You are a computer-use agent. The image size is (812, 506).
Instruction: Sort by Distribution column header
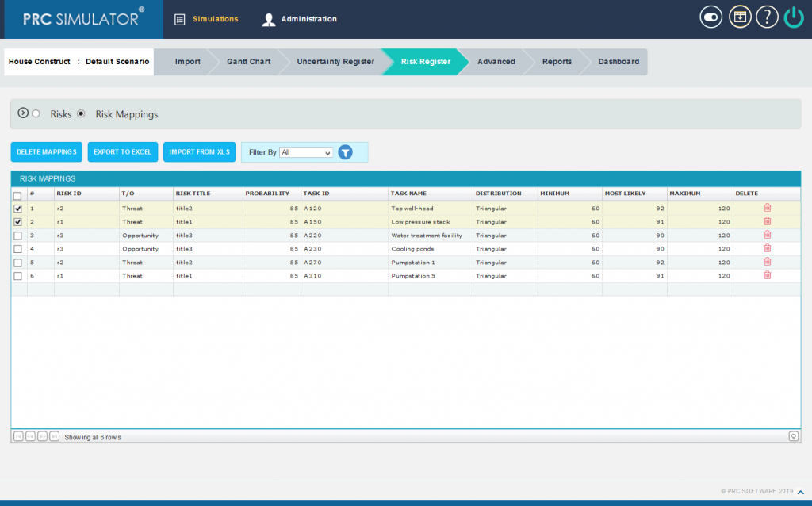[505, 194]
